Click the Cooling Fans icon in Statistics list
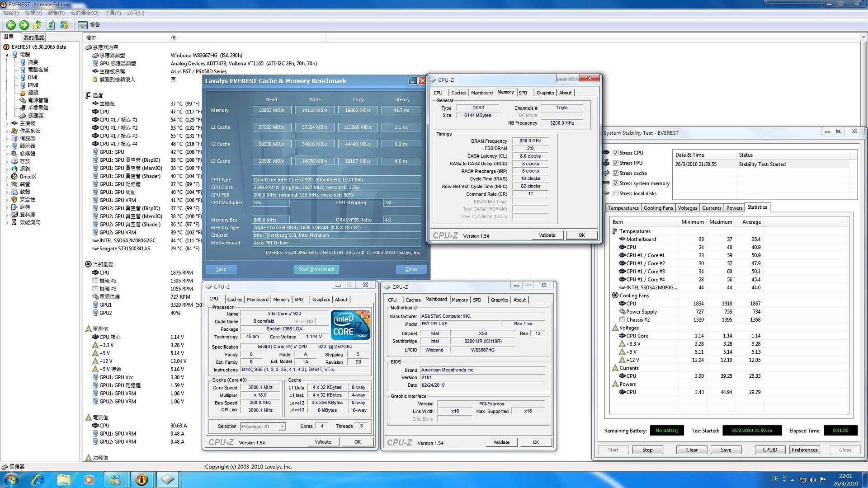This screenshot has height=488, width=868. pos(615,296)
